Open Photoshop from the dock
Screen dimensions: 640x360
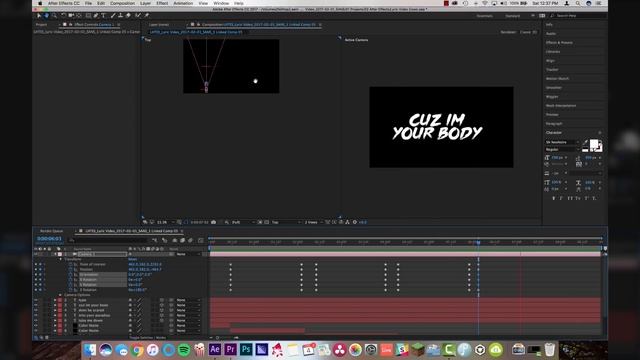(x=246, y=349)
